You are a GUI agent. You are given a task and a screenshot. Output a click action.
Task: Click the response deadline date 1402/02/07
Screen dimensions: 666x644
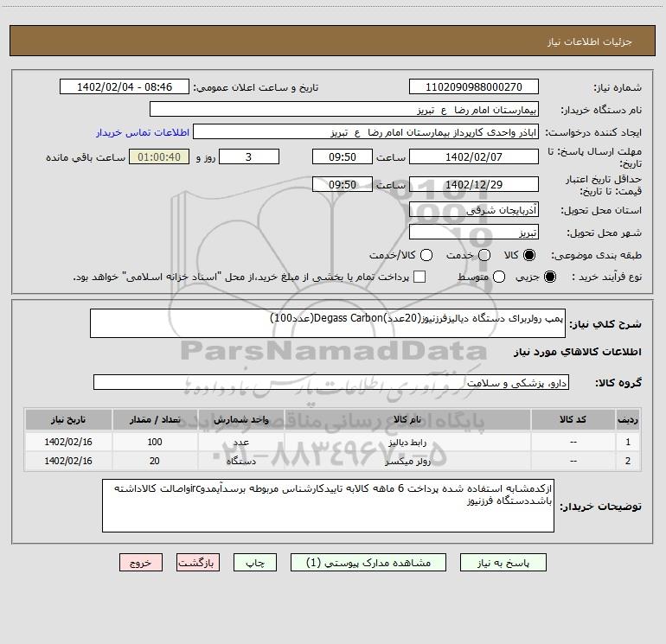coord(474,156)
